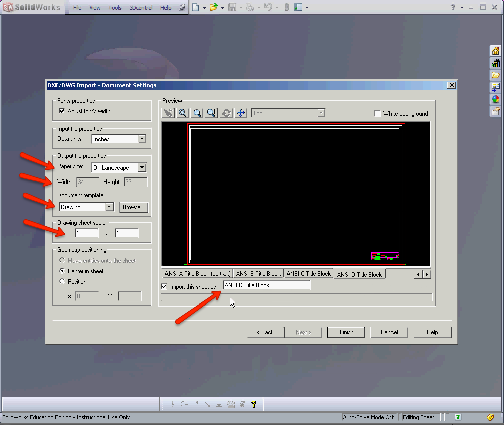Select the home icon in the right sidebar

coord(496,51)
